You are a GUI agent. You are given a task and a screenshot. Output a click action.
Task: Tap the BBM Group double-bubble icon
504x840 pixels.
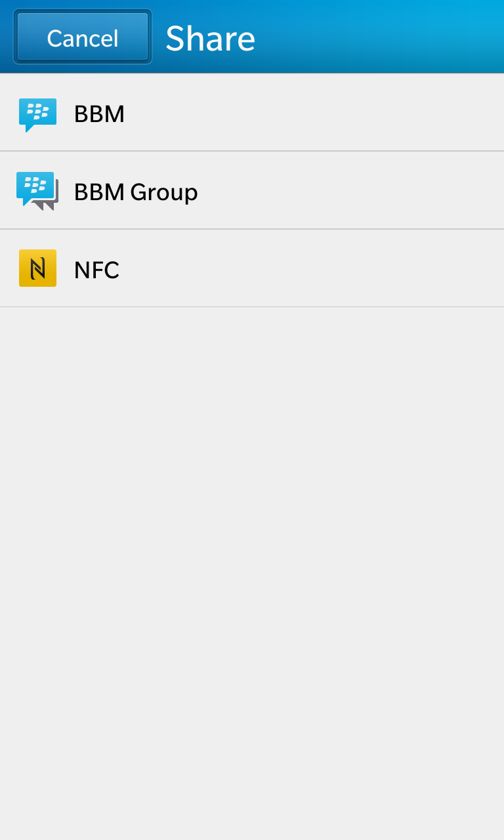click(37, 191)
